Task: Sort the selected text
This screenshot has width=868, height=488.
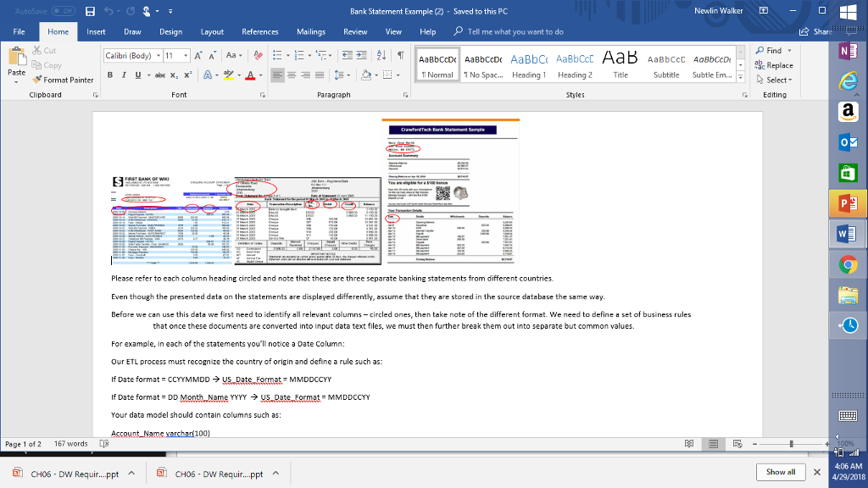Action: tap(383, 54)
